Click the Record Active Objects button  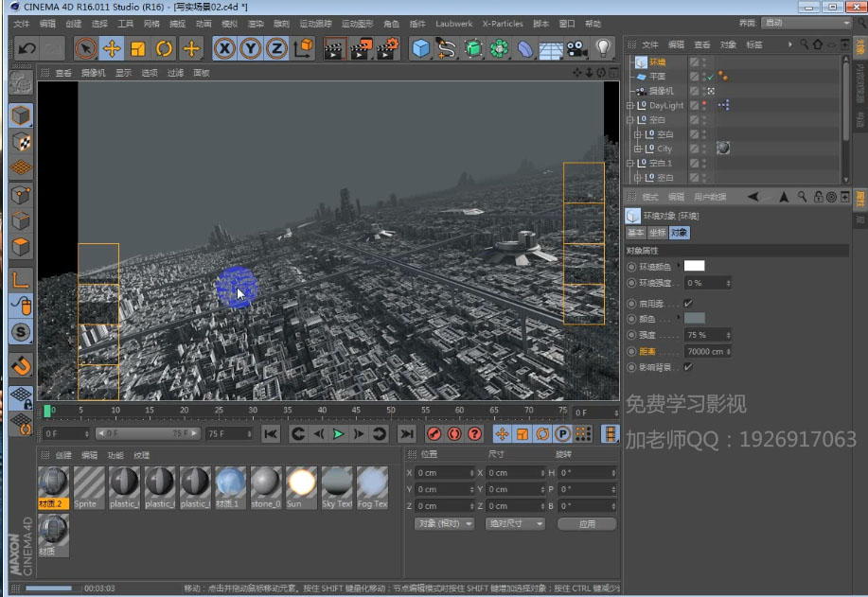(x=434, y=434)
